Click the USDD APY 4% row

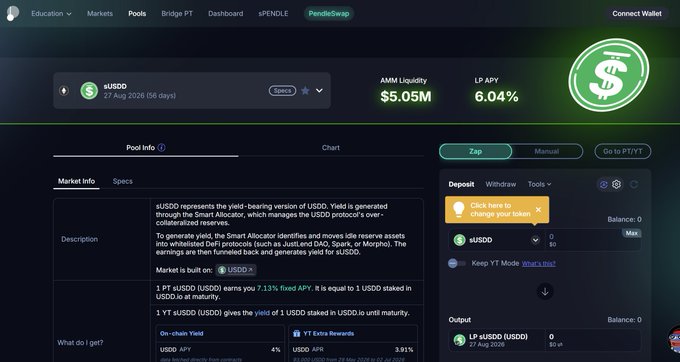(220, 349)
